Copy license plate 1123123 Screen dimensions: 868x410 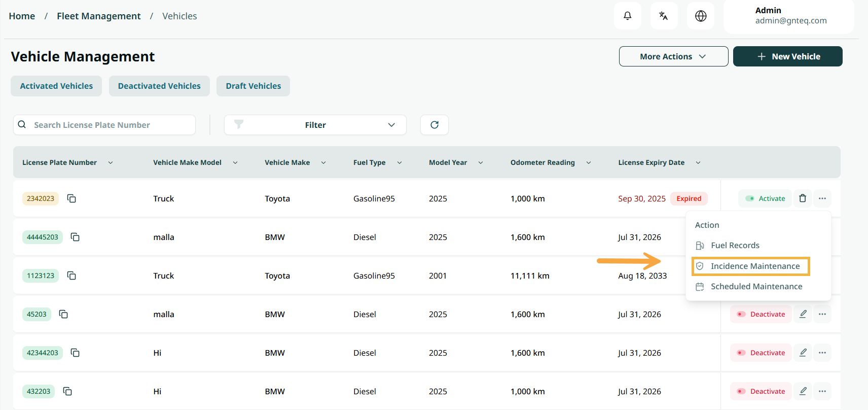[71, 276]
